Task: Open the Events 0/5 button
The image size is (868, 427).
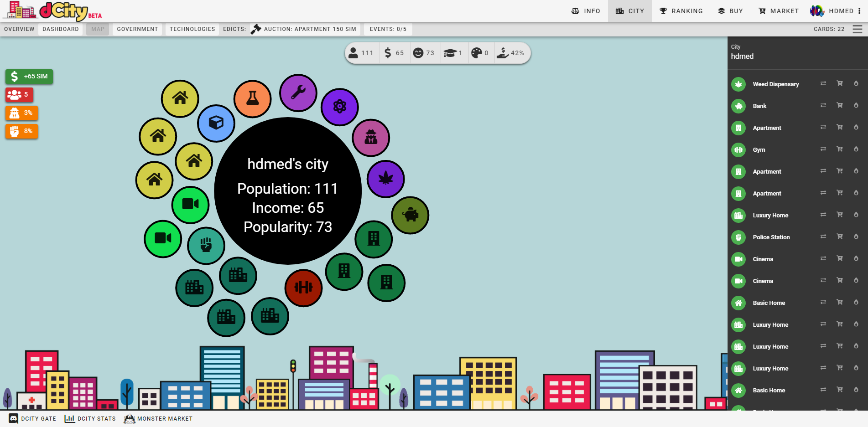Action: 388,29
